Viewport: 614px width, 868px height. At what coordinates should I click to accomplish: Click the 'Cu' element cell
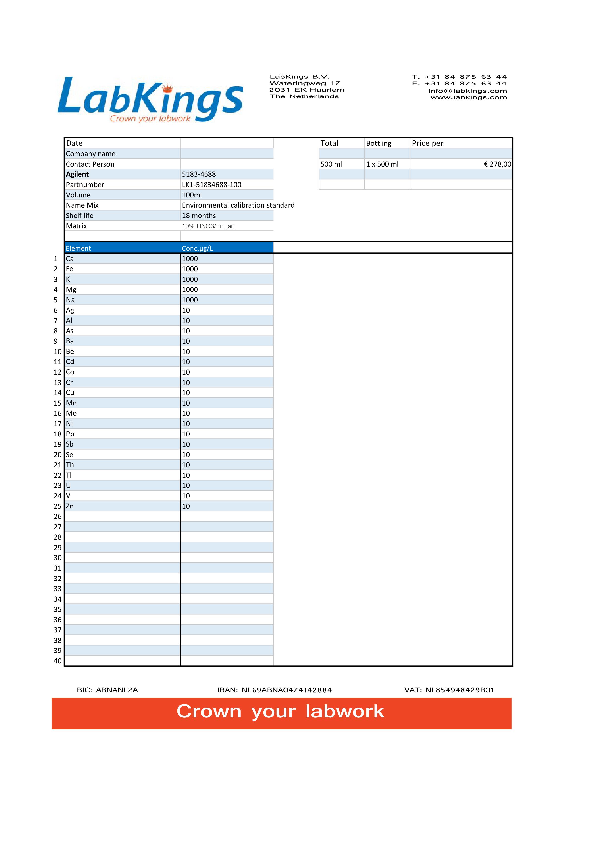(122, 393)
